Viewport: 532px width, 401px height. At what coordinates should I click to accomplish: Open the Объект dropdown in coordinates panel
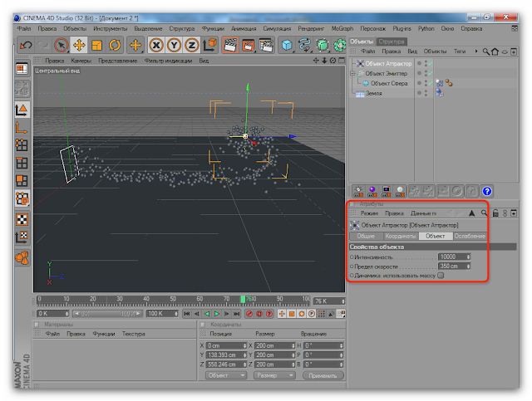click(x=226, y=375)
